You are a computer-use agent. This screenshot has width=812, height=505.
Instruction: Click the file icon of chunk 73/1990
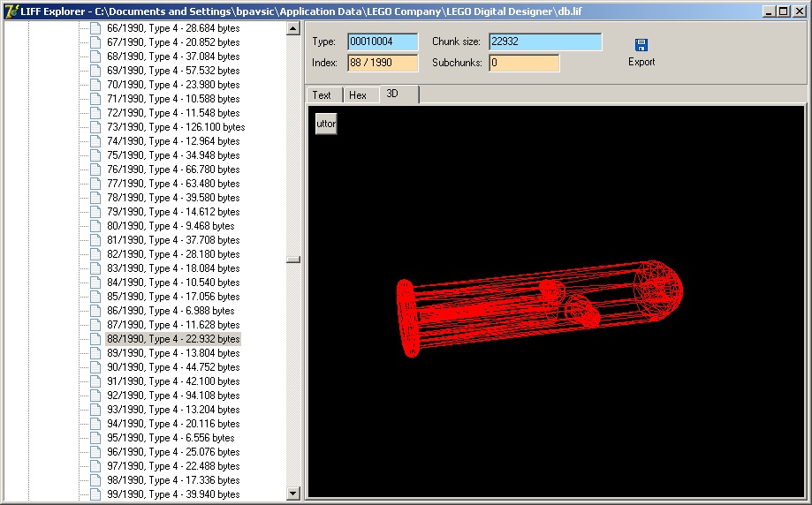[95, 127]
